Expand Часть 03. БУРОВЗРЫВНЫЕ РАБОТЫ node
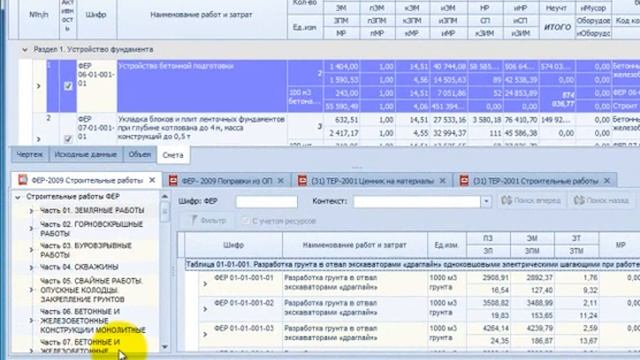This screenshot has width=640, height=360. click(x=31, y=250)
